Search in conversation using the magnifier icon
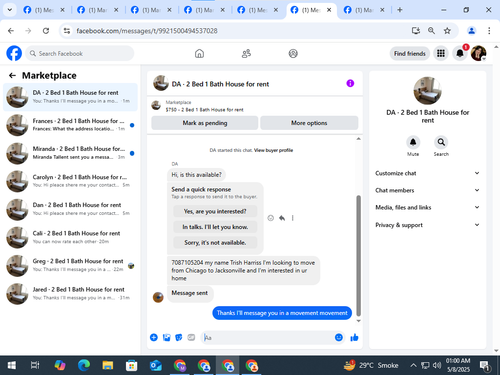 tap(441, 142)
